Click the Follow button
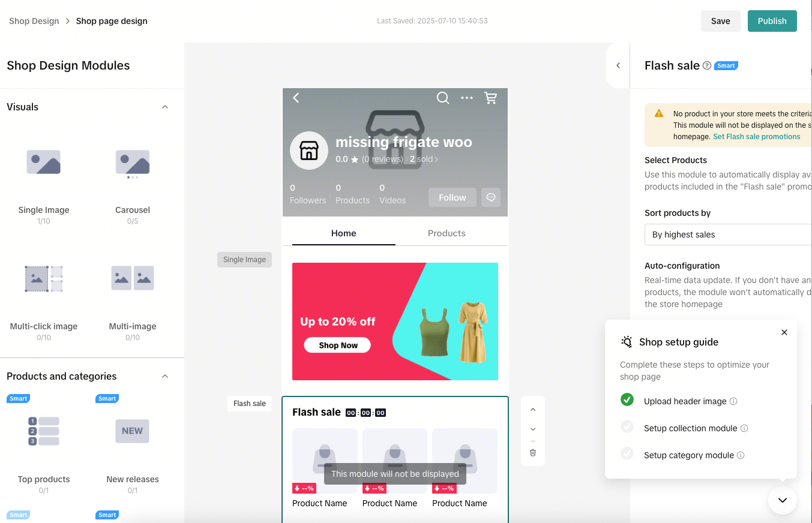The image size is (812, 523). [453, 197]
